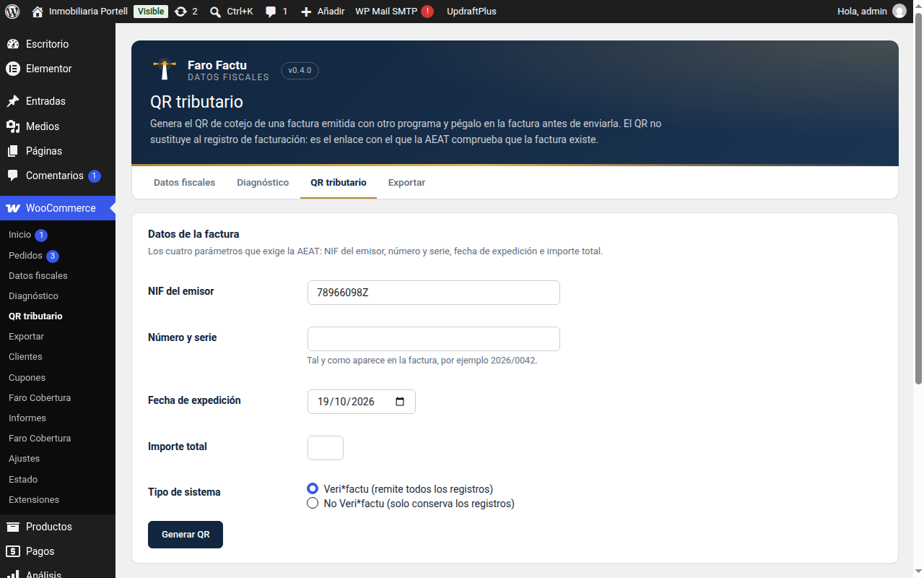
Task: Switch to the Exportar tab
Action: point(406,183)
